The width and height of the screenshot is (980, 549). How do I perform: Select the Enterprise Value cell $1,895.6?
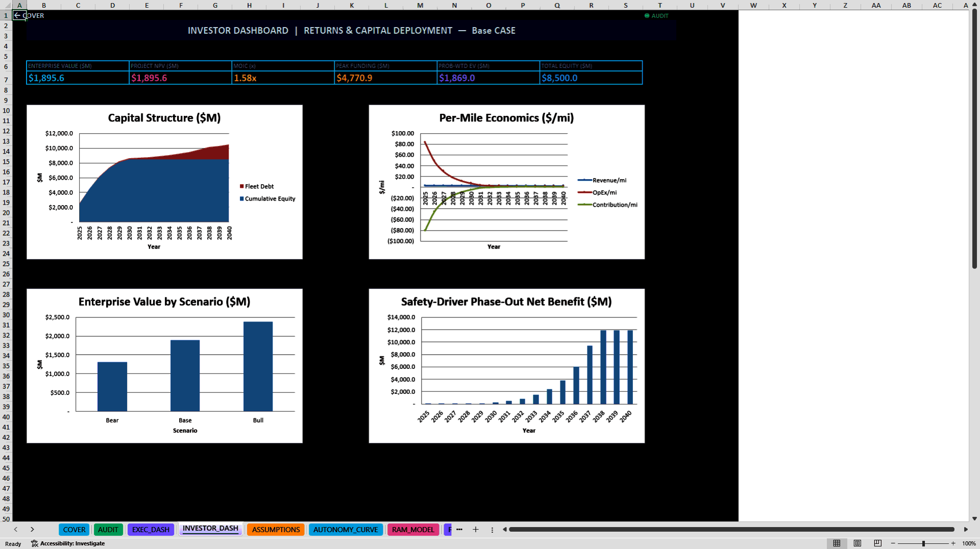pos(78,78)
